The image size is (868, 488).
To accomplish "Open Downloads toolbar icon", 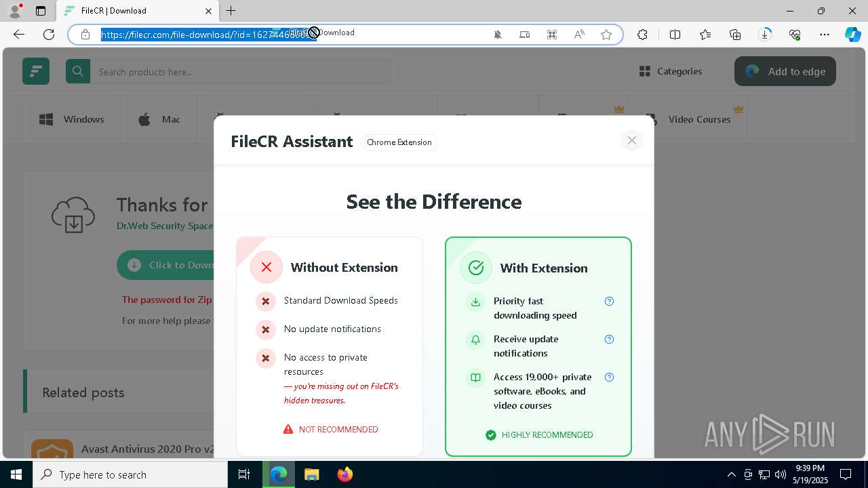I will [x=765, y=35].
